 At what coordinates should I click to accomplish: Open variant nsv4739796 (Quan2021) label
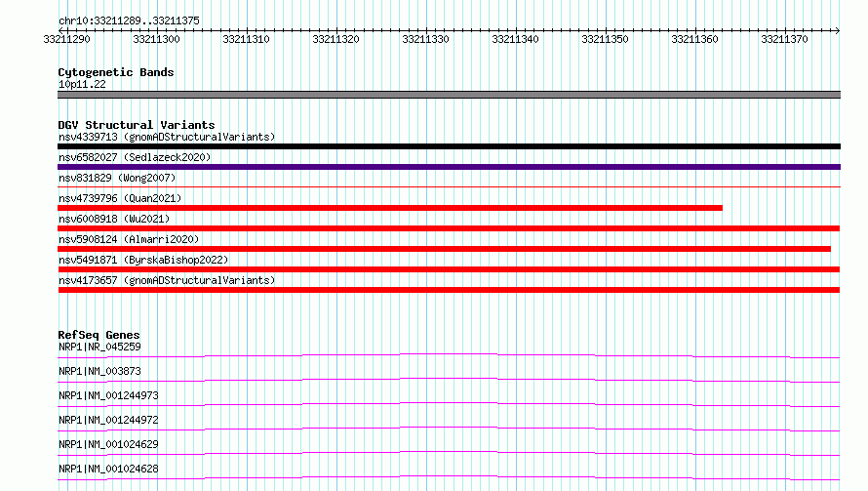click(x=120, y=198)
